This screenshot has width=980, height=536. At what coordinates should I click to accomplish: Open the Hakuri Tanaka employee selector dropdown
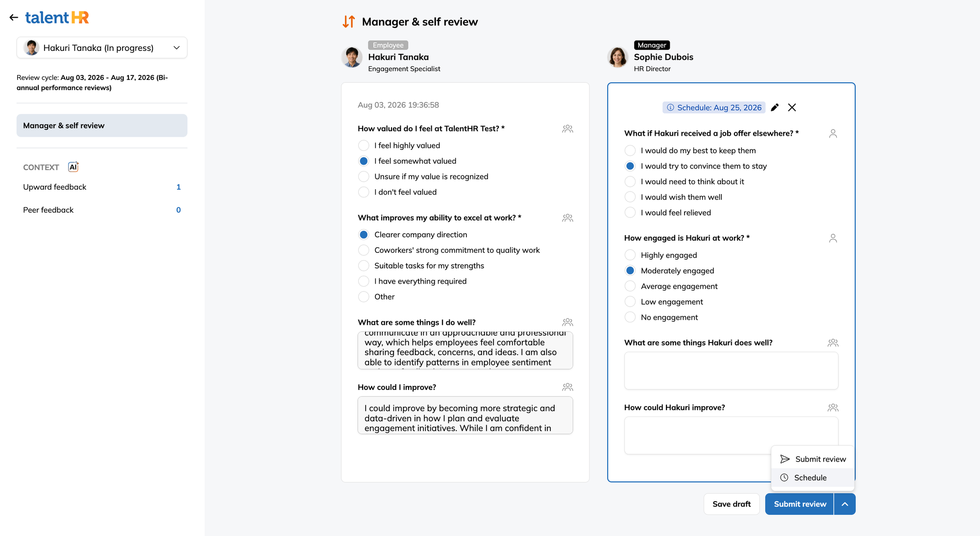[x=102, y=48]
